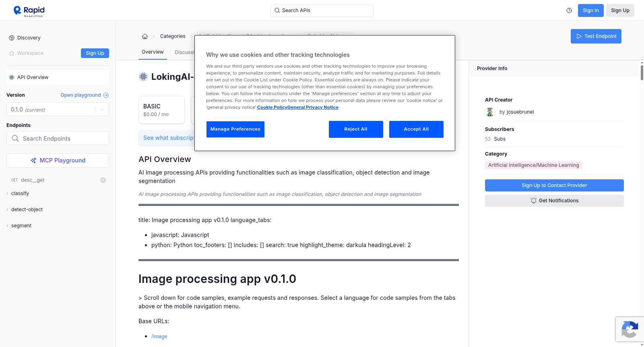Open the help question mark icon
This screenshot has width=644, height=347.
pyautogui.click(x=569, y=10)
